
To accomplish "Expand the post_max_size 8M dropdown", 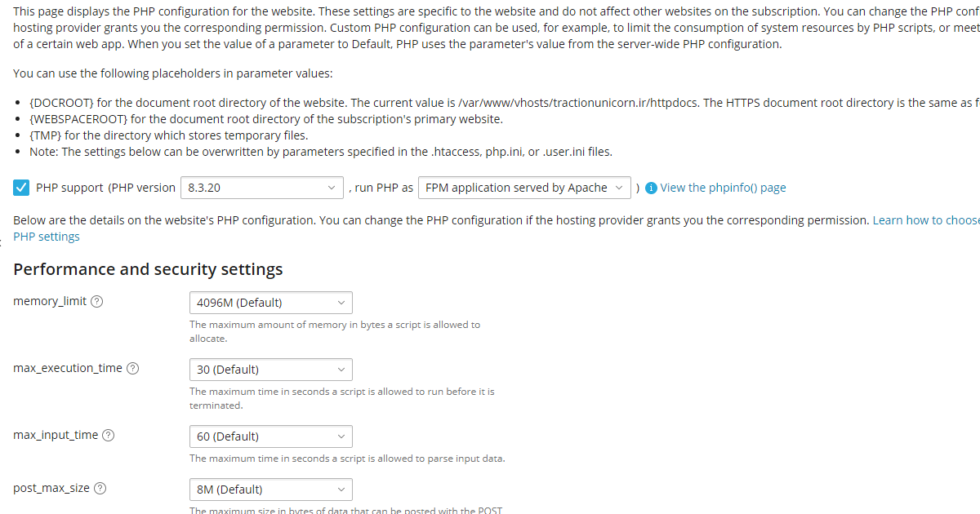I will click(x=270, y=490).
